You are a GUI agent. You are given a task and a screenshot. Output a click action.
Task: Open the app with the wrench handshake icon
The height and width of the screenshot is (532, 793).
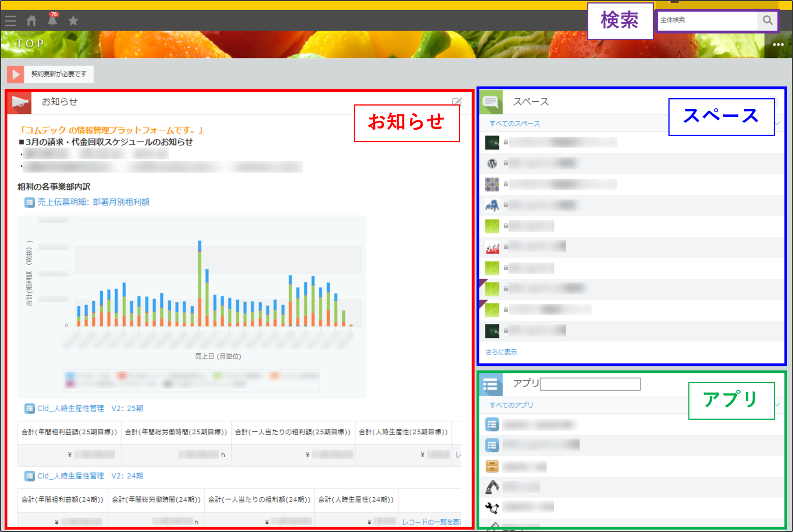[x=492, y=507]
